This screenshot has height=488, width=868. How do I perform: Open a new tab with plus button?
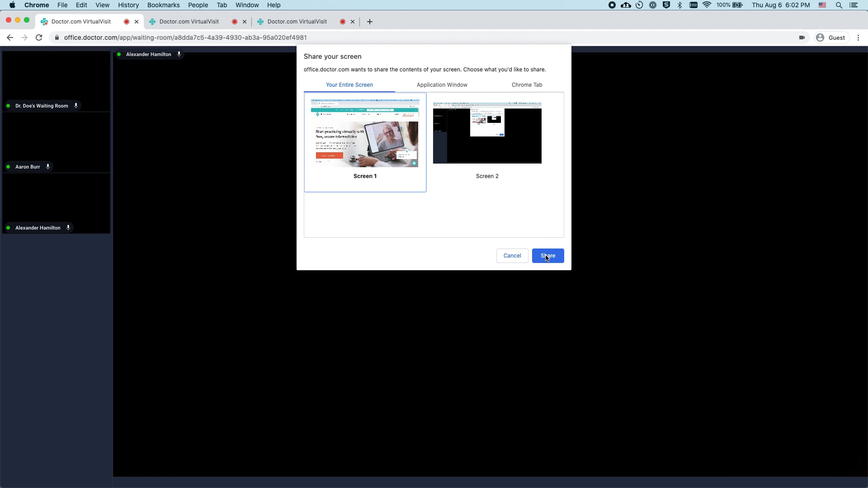(x=369, y=22)
